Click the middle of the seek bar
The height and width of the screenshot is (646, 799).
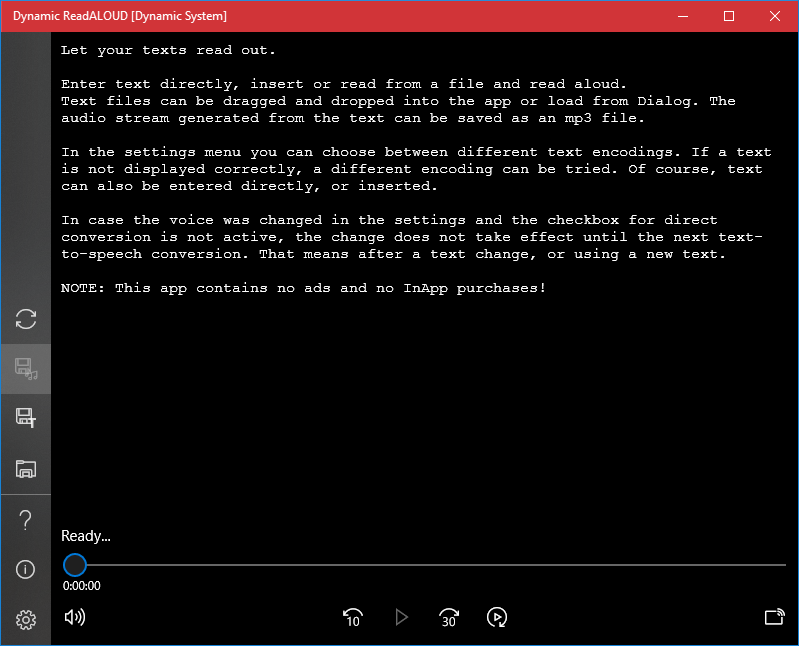click(x=424, y=565)
